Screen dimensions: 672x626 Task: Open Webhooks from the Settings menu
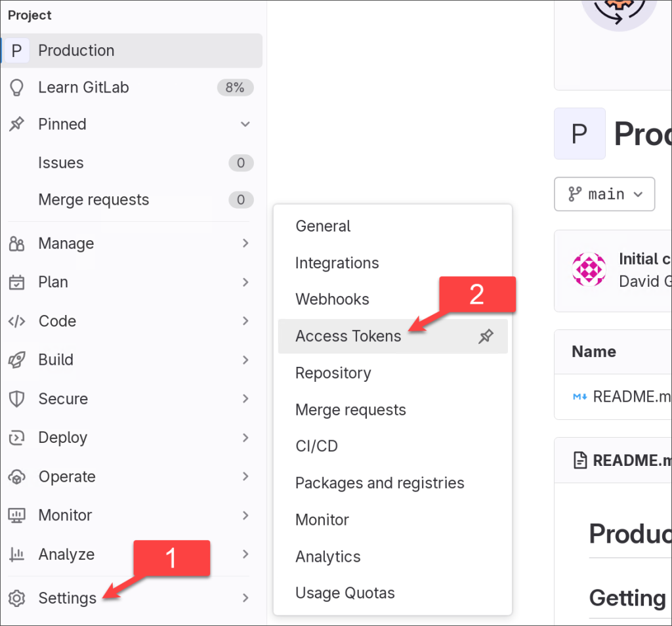pyautogui.click(x=332, y=299)
